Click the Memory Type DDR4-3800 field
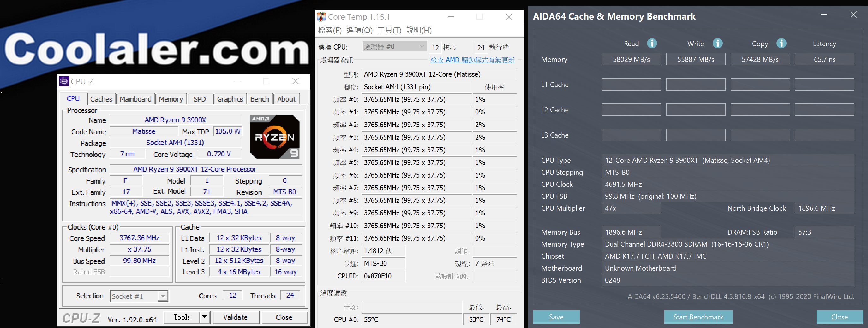Image resolution: width=868 pixels, height=328 pixels. [x=728, y=244]
